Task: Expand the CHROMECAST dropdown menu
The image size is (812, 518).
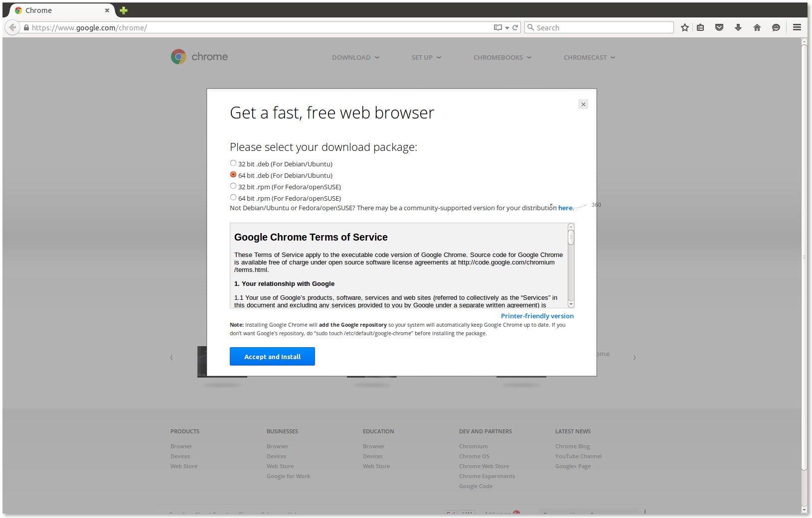Action: pyautogui.click(x=589, y=57)
